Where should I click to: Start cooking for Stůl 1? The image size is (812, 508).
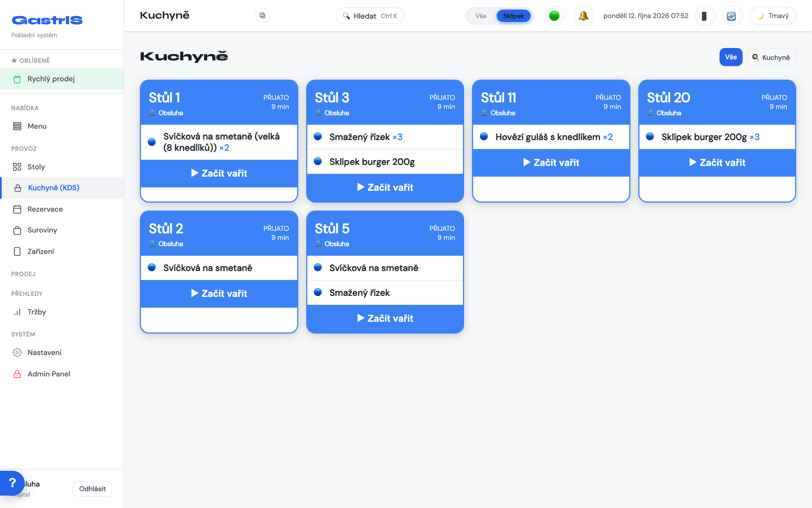pos(219,173)
